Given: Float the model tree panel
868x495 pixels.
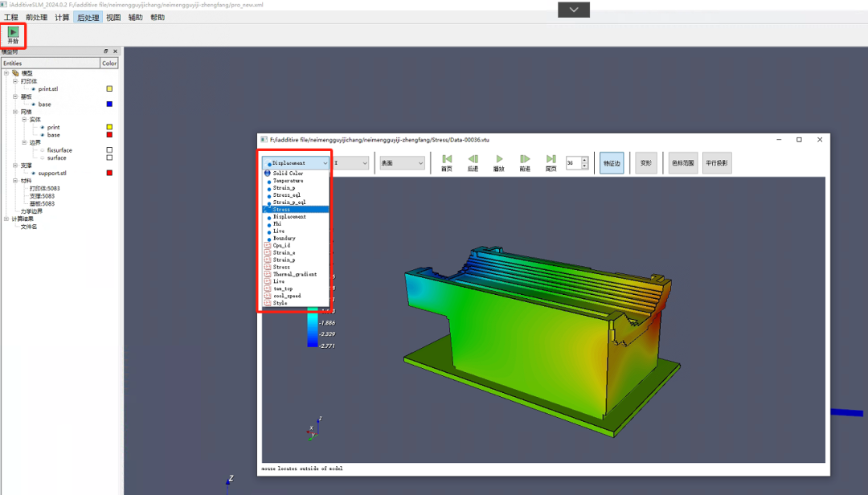Looking at the screenshot, I should coord(106,51).
